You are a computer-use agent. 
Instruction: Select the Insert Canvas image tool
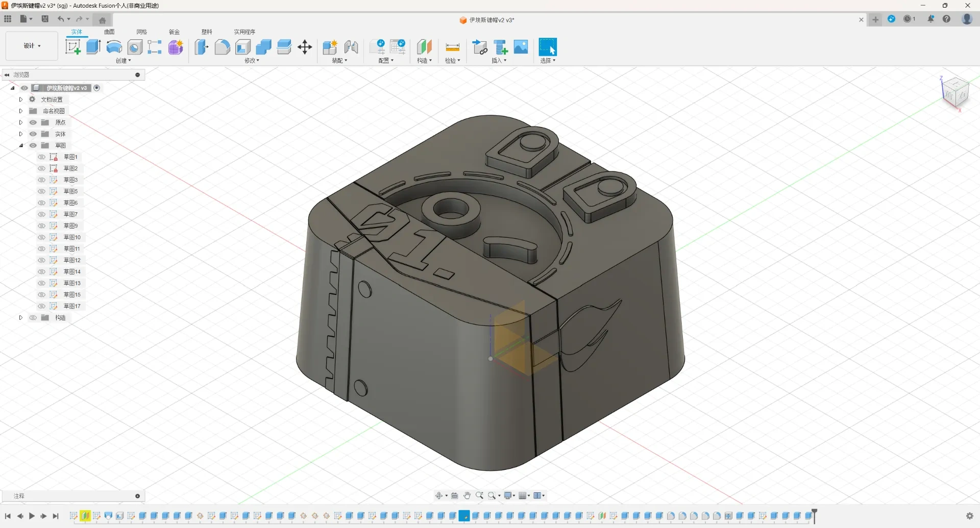[521, 47]
